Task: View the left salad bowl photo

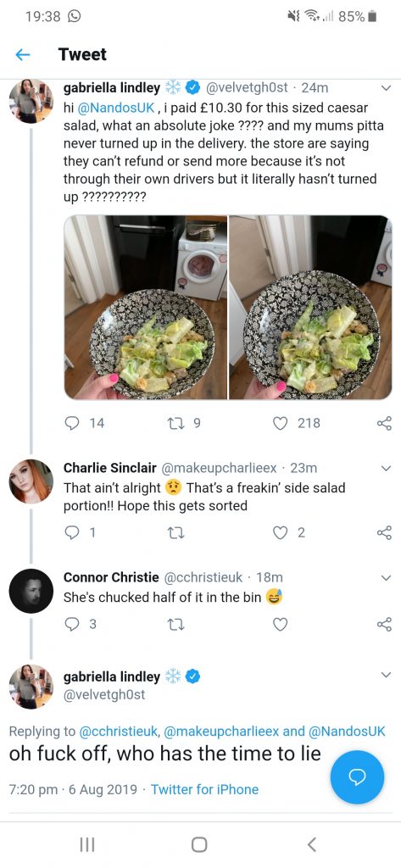Action: [146, 307]
